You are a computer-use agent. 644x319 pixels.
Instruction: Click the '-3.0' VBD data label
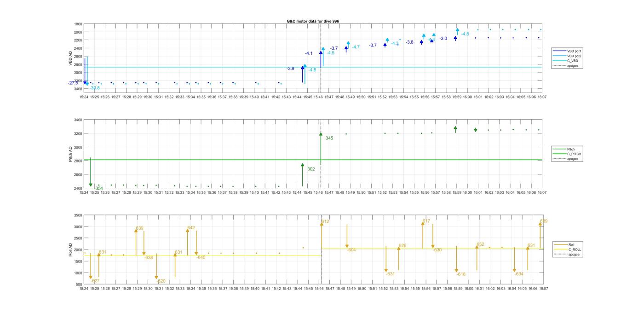pyautogui.click(x=443, y=39)
